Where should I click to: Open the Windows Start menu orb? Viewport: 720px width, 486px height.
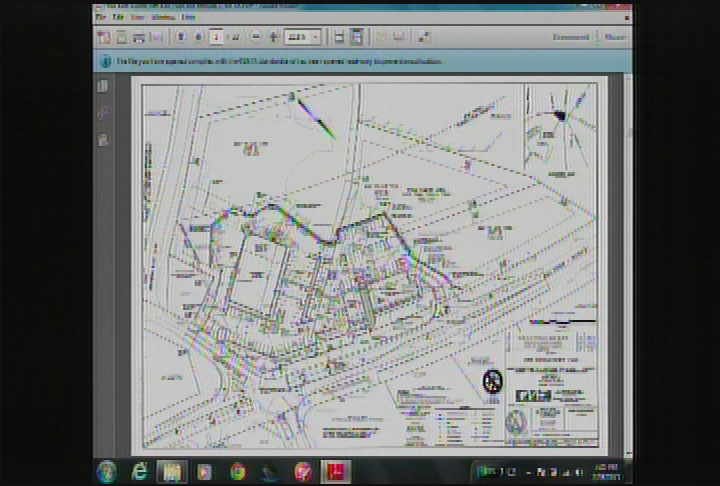click(107, 472)
